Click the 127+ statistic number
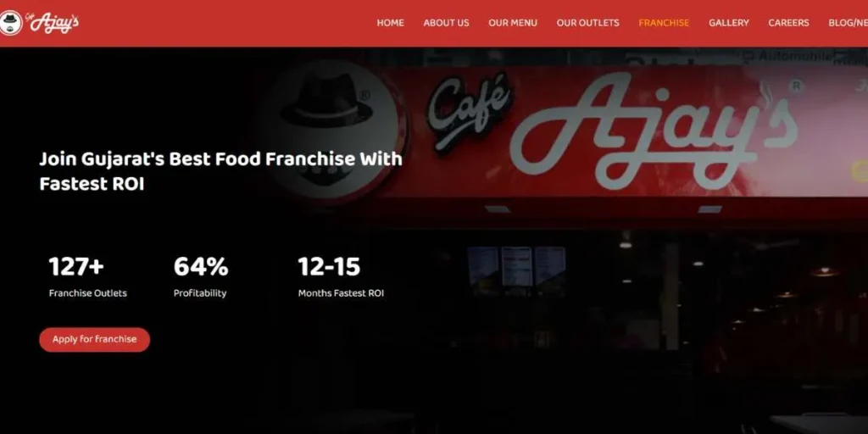 tap(76, 266)
